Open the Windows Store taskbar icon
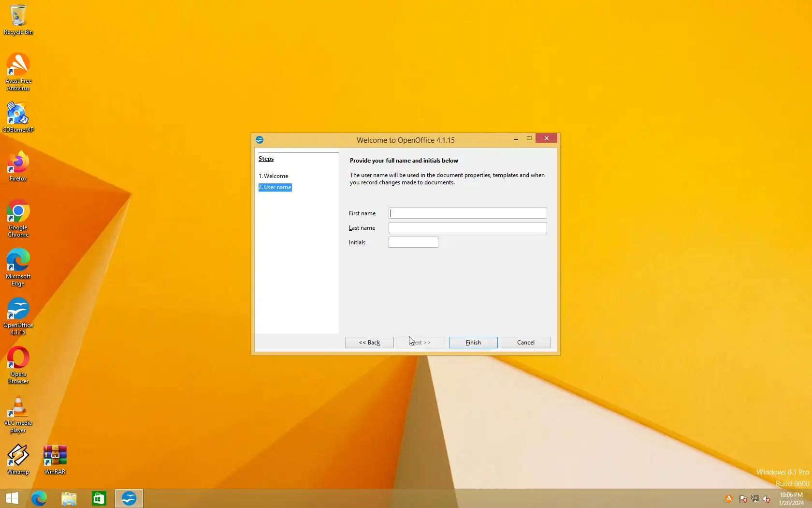The image size is (812, 508). (x=99, y=498)
